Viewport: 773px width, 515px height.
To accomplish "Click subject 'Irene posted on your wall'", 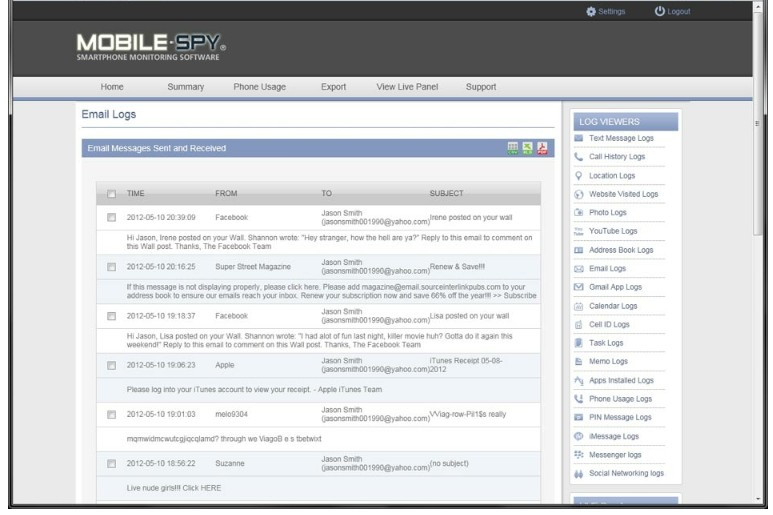I will coord(471,217).
